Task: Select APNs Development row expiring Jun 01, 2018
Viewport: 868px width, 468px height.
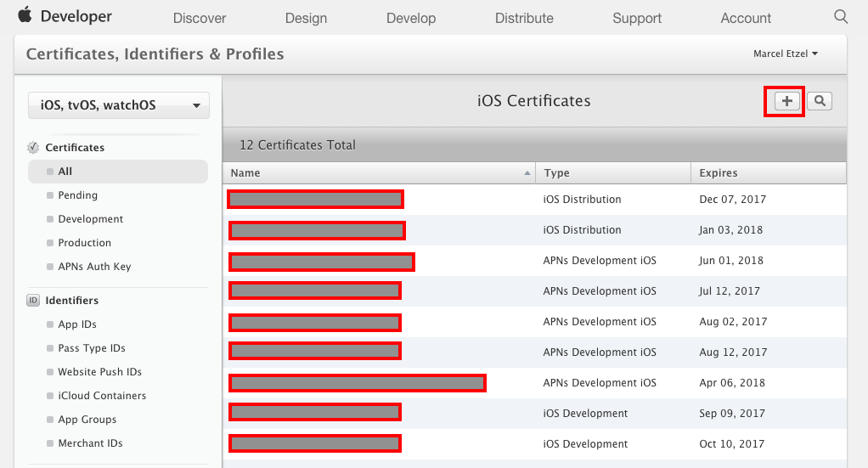Action: tap(534, 261)
